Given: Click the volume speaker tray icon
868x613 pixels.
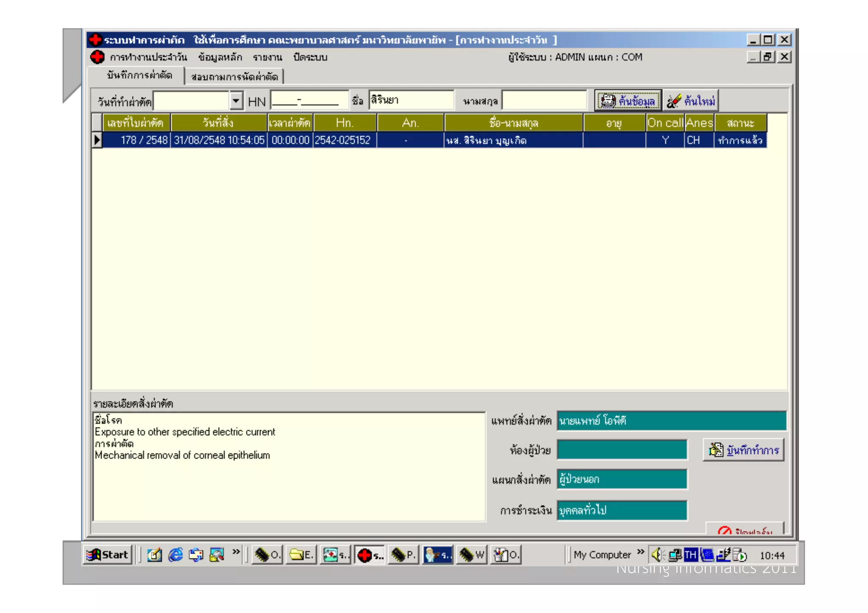Looking at the screenshot, I should 657,555.
